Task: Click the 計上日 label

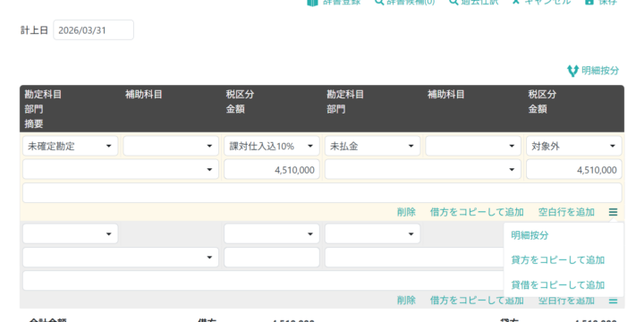Action: (x=35, y=30)
